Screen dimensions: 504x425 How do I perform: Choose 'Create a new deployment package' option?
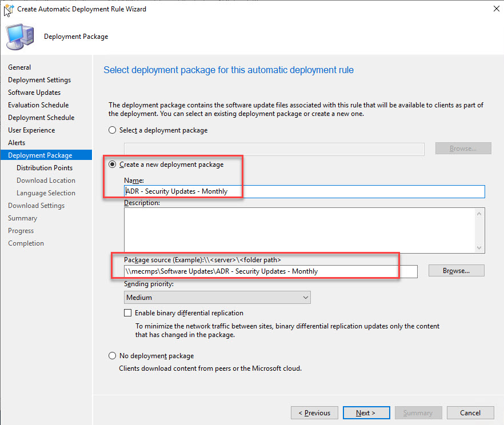[113, 165]
